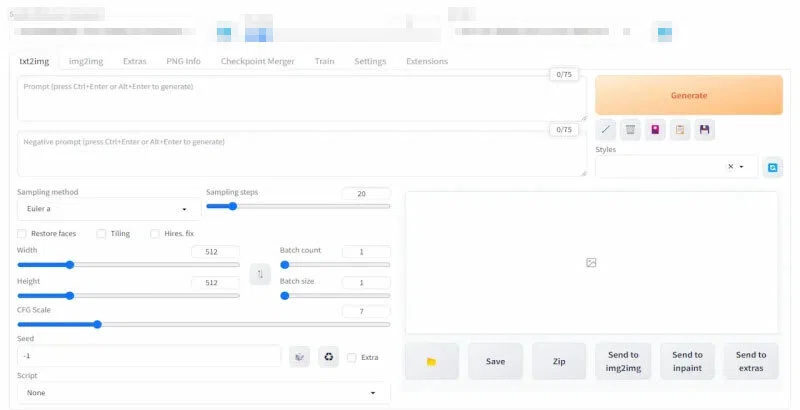Viewport: 800px width, 410px height.
Task: Click the arrow icon under Generate
Action: [605, 130]
